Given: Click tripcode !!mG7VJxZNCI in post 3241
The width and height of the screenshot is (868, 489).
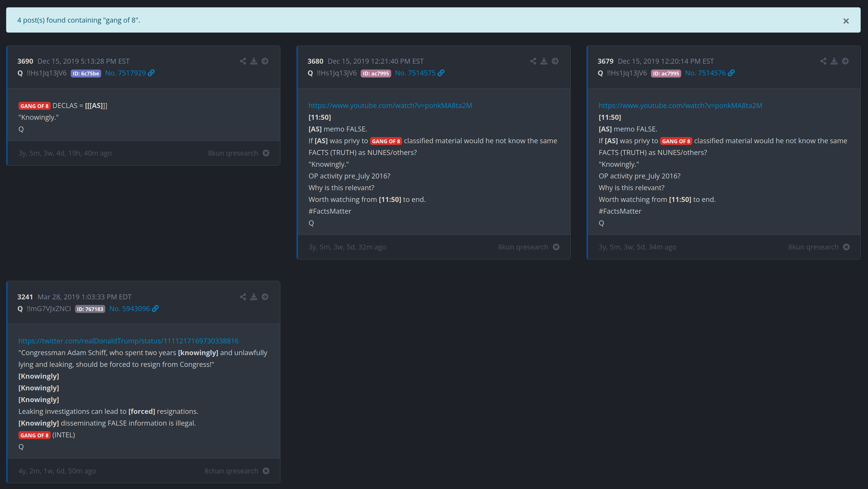Looking at the screenshot, I should pyautogui.click(x=49, y=308).
